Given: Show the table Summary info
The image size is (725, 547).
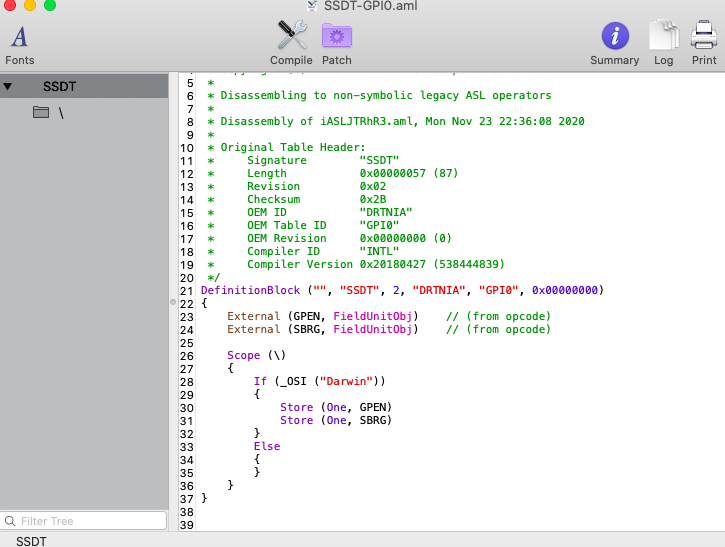Looking at the screenshot, I should [x=614, y=37].
